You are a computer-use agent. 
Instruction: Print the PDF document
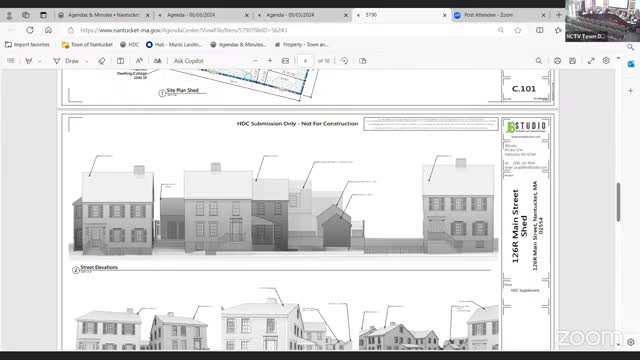coord(557,61)
